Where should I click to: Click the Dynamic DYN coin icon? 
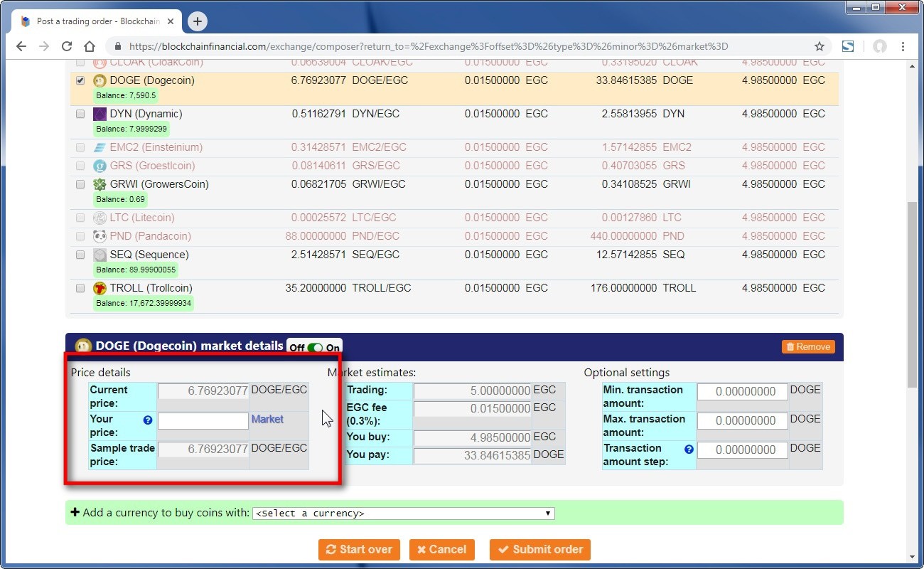(x=100, y=114)
